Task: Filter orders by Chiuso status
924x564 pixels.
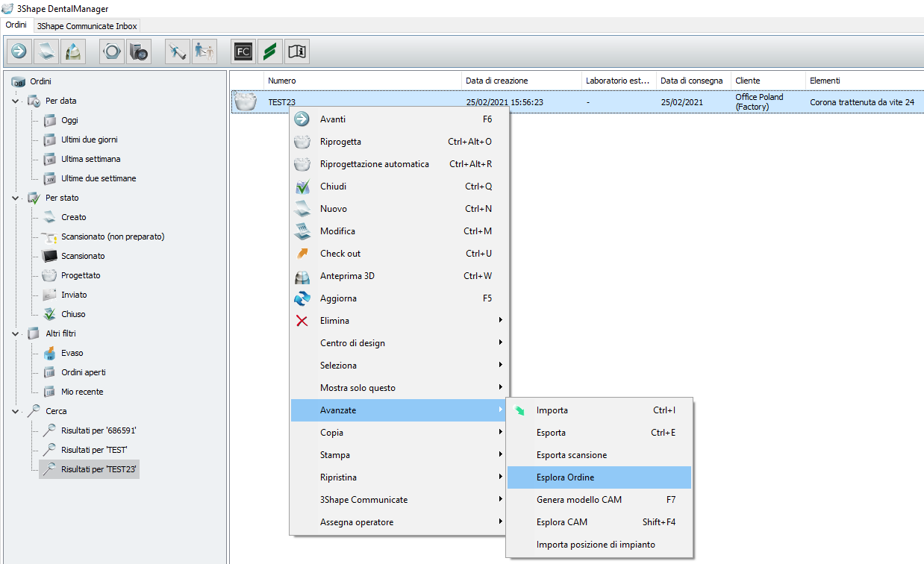Action: tap(73, 314)
